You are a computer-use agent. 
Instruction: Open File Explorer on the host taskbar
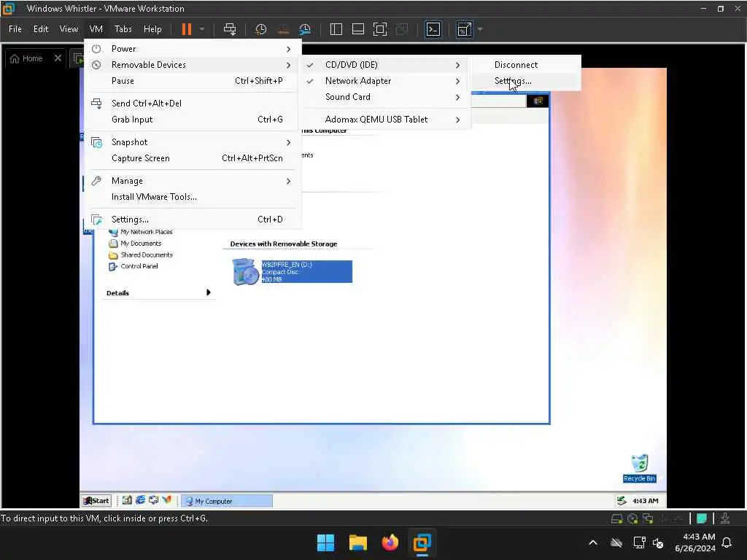point(357,542)
